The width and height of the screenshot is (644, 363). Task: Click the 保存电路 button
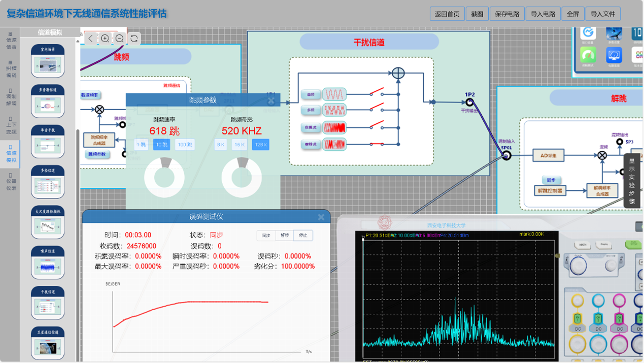507,14
